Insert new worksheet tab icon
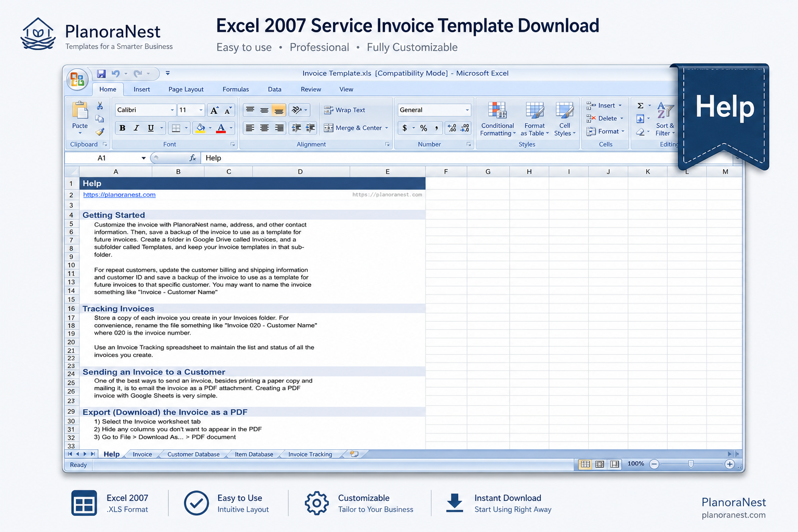Image resolution: width=798 pixels, height=532 pixels. coord(354,454)
